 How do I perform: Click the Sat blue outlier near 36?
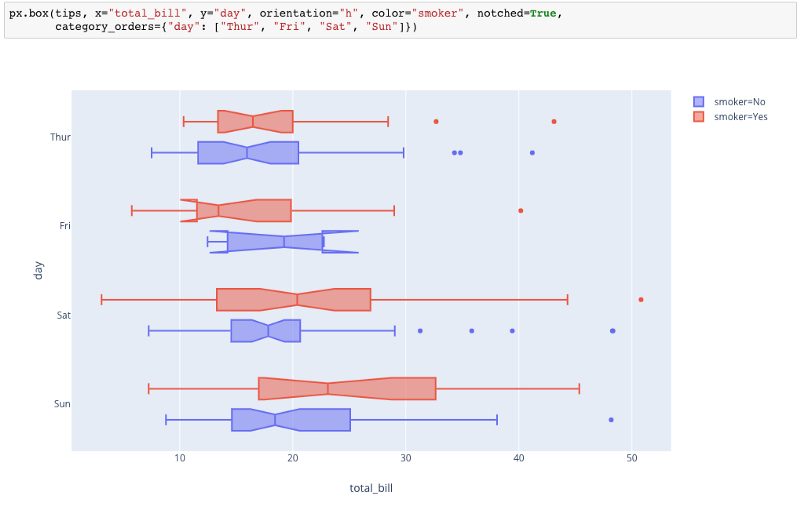[471, 331]
